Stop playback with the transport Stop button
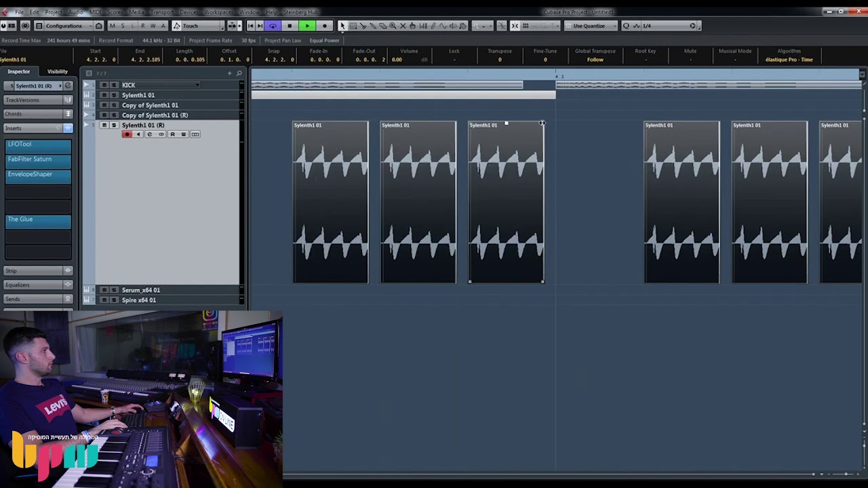The image size is (868, 488). click(290, 26)
